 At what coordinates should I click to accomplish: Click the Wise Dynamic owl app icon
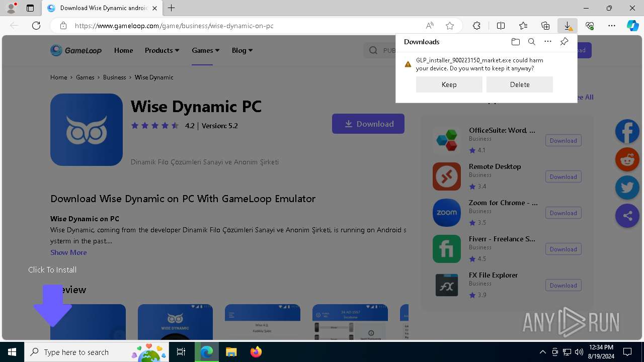coord(87,130)
